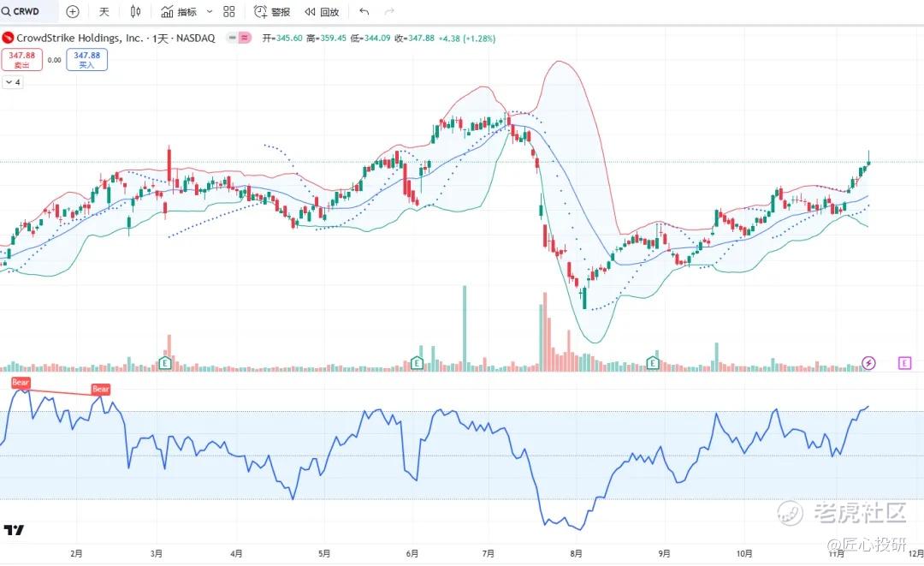Click the 347.88 买入 buy button

(86, 60)
